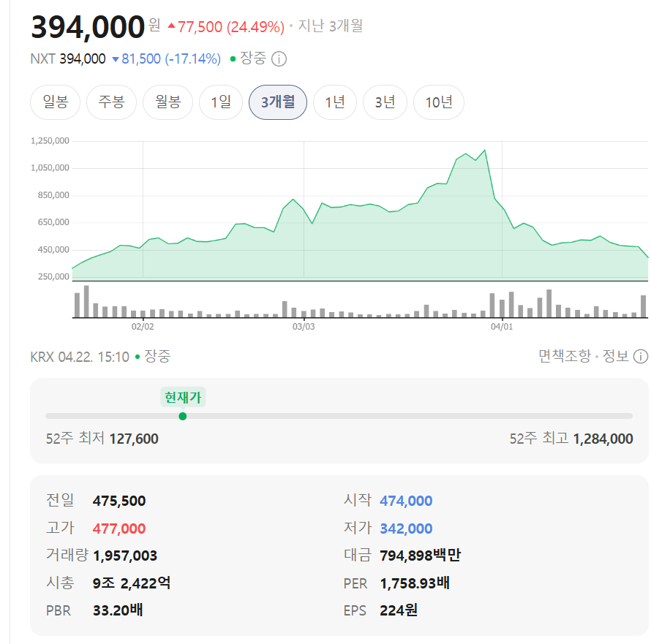Click the info icon next to 장중 near NXT price
651x644 pixels.
click(279, 59)
